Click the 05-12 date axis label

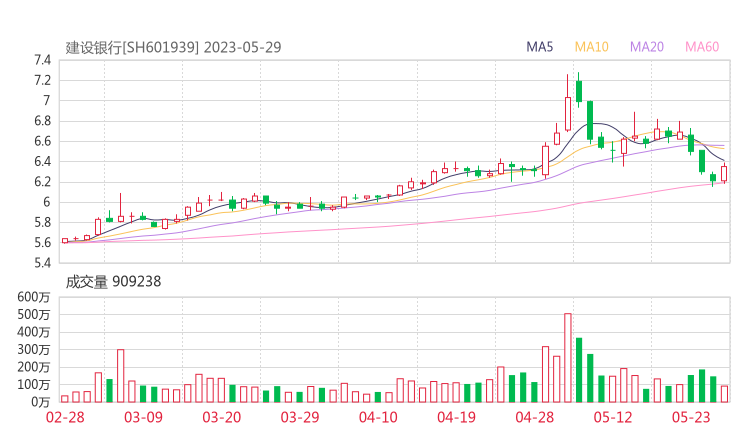pos(613,417)
